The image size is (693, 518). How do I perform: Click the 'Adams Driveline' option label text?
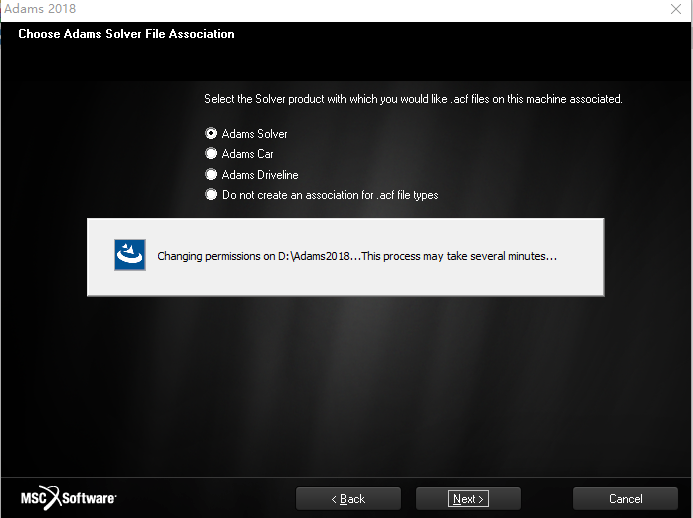pos(260,175)
